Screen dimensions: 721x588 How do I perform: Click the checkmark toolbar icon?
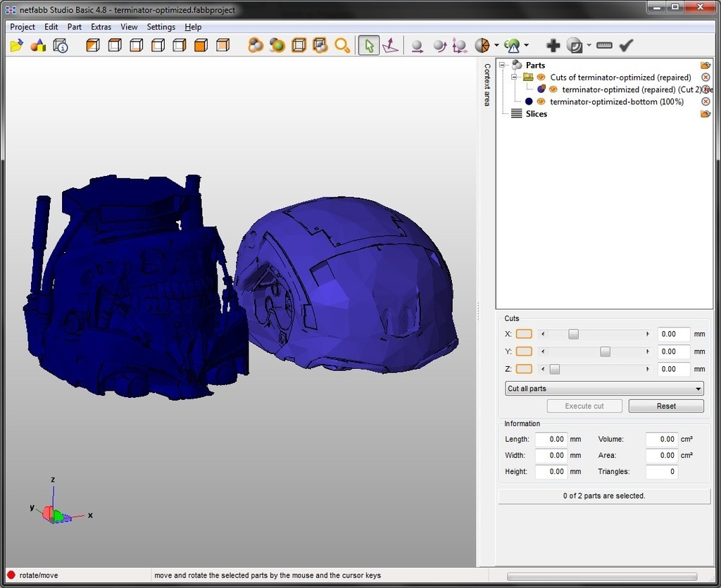[x=626, y=45]
